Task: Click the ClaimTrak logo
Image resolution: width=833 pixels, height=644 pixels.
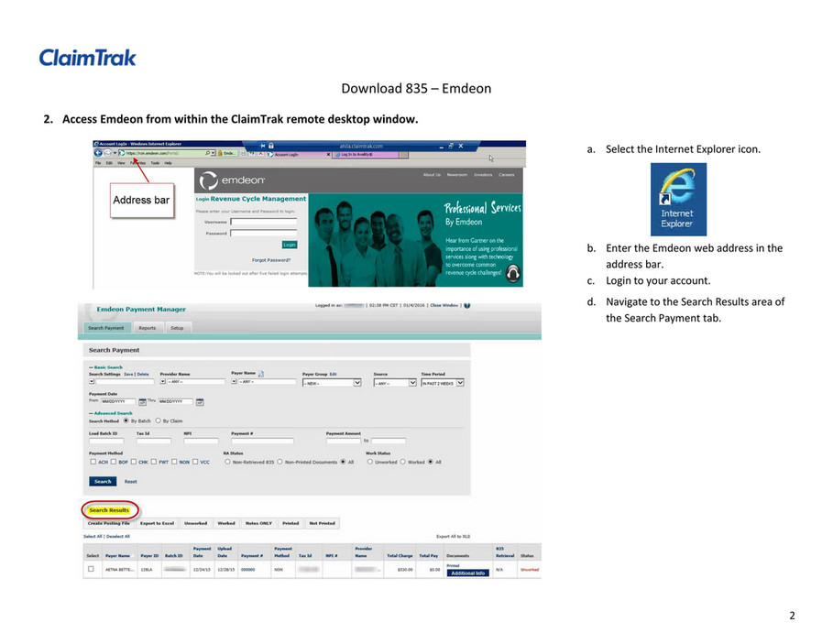Action: pos(88,58)
